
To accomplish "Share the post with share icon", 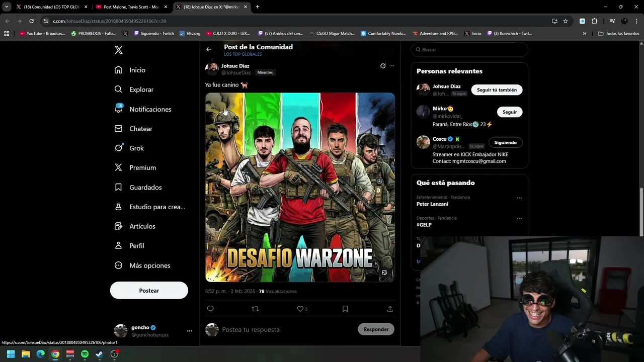I will (x=390, y=309).
